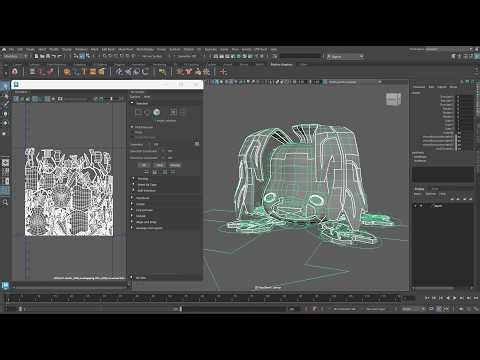Activate the Scale tool in the toolbox
Viewport: 480px width, 360px height.
(5, 133)
